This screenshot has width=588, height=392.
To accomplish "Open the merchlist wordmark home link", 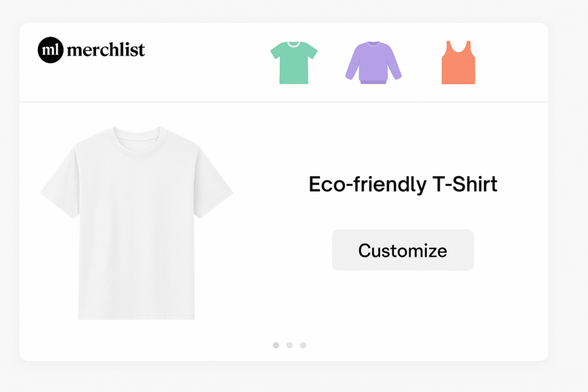I will 106,51.
